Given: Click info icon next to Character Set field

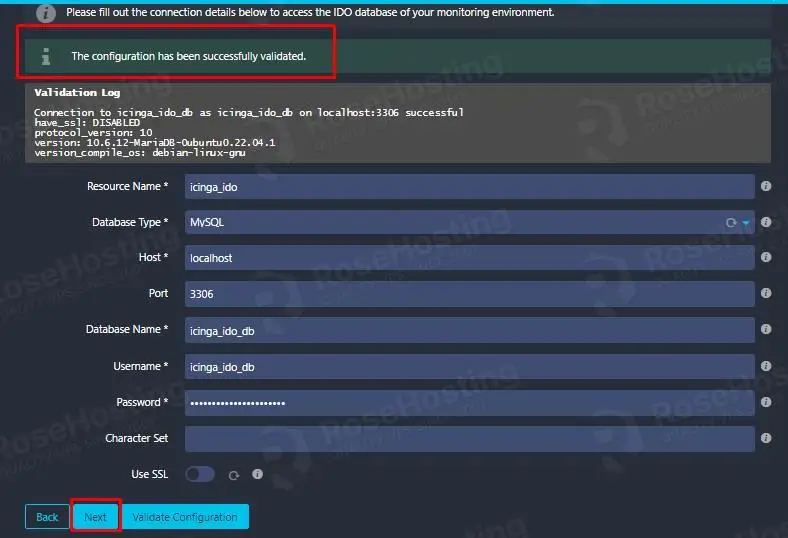Looking at the screenshot, I should tap(766, 438).
